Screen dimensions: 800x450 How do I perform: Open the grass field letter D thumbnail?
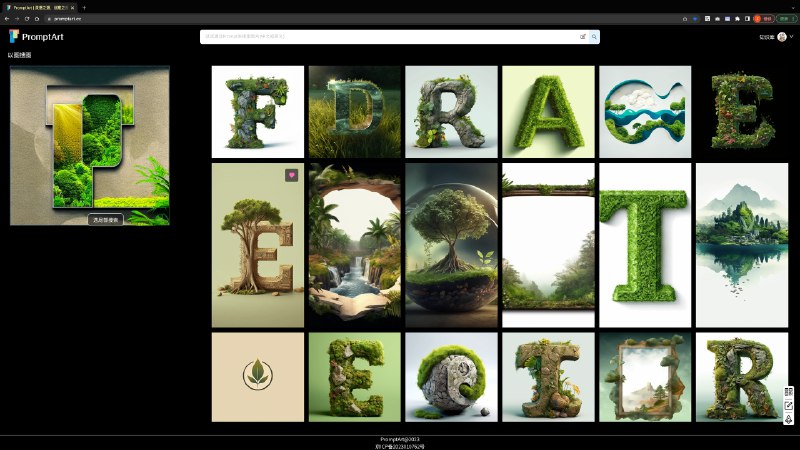click(x=355, y=112)
